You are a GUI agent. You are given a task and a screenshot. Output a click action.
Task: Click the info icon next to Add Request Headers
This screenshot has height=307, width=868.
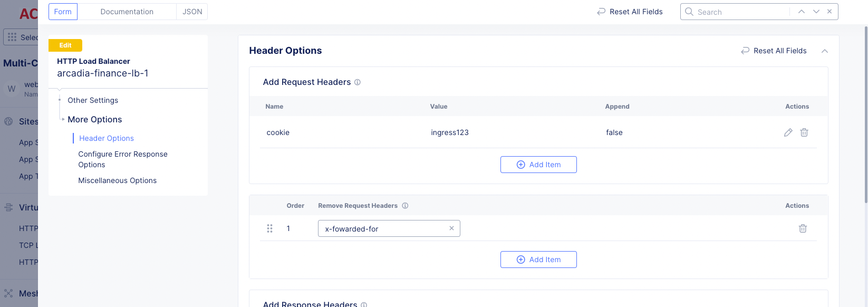click(x=358, y=82)
